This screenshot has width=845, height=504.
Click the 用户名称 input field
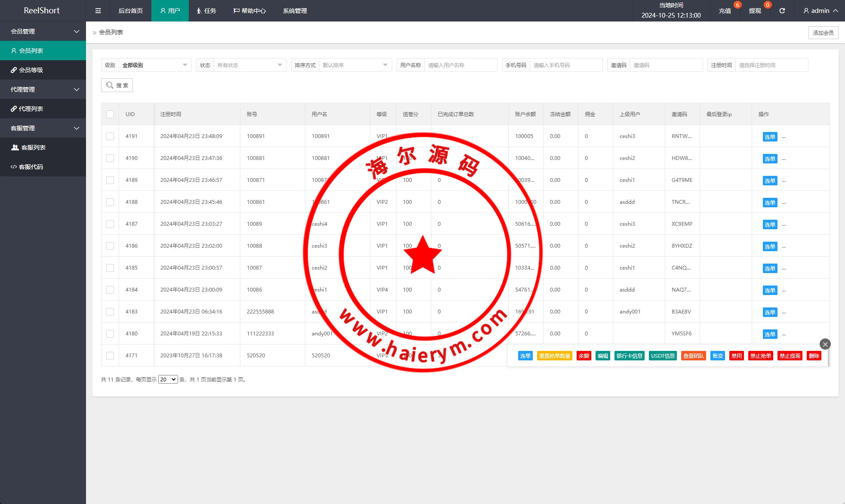click(460, 65)
